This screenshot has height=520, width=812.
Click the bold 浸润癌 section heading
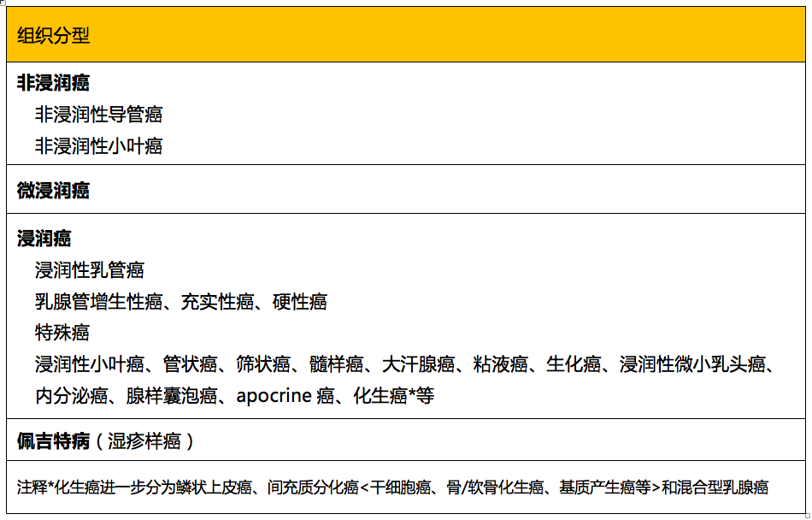coord(44,239)
